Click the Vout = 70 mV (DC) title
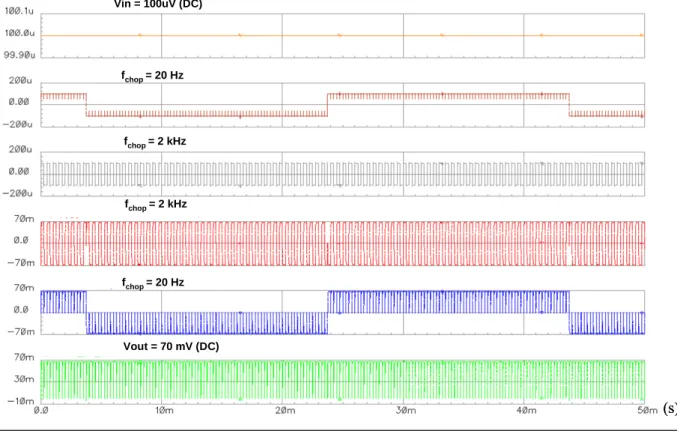The height and width of the screenshot is (437, 677). click(171, 347)
